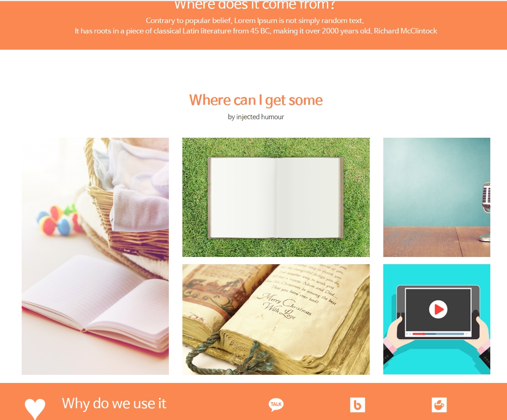Click the Richard McClintock text line

(256, 31)
